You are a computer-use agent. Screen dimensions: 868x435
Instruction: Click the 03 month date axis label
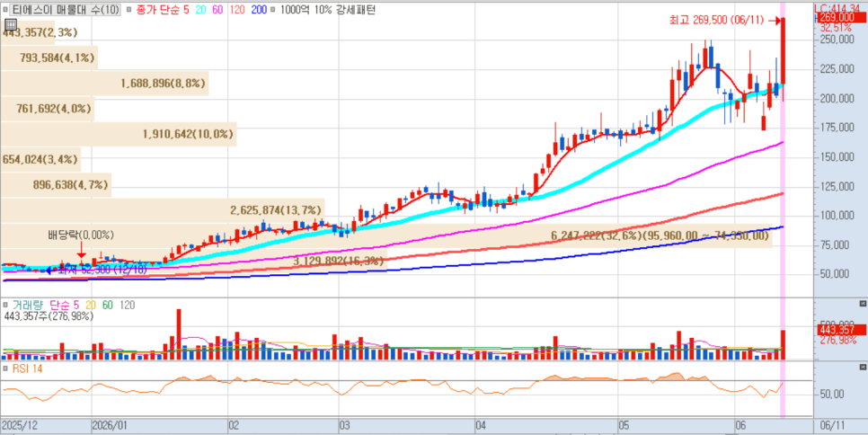(x=344, y=426)
